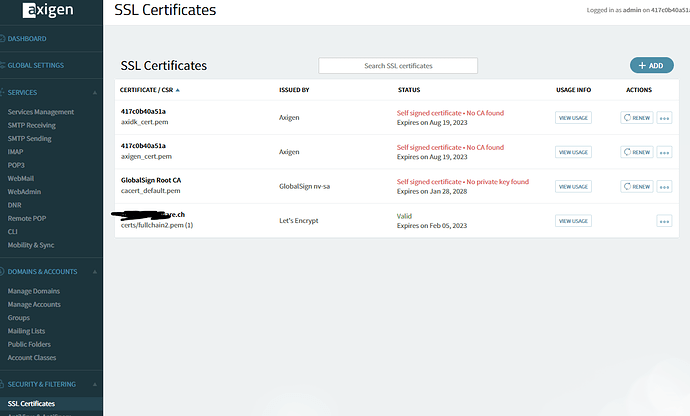Select GlobalSign Root CA certificate name
The image size is (690, 416).
[x=151, y=180]
